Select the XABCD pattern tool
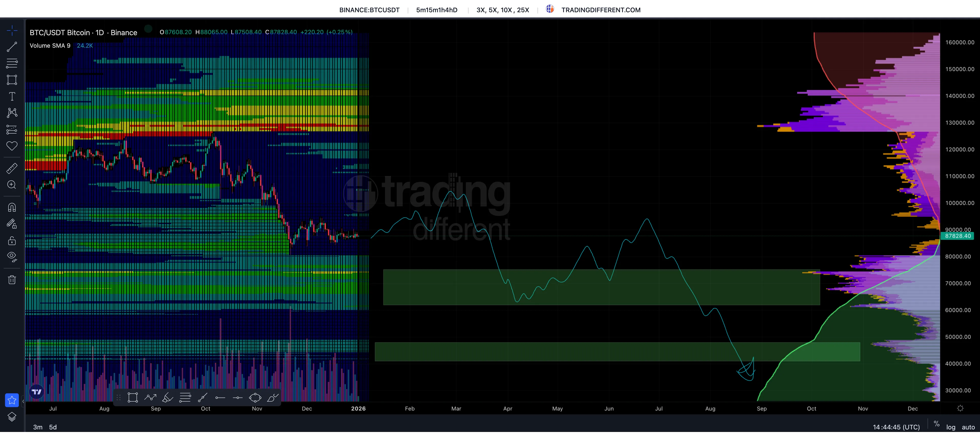Viewport: 980px width, 434px height. click(x=12, y=112)
